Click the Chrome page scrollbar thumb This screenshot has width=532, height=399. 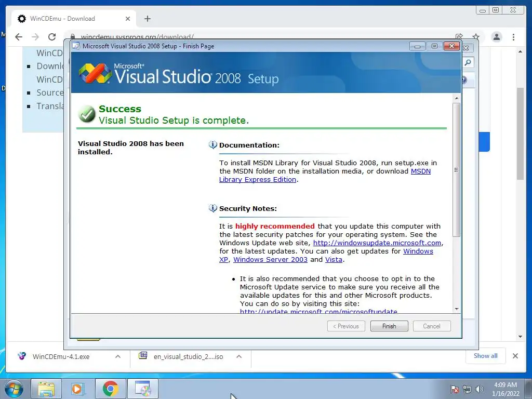520,134
